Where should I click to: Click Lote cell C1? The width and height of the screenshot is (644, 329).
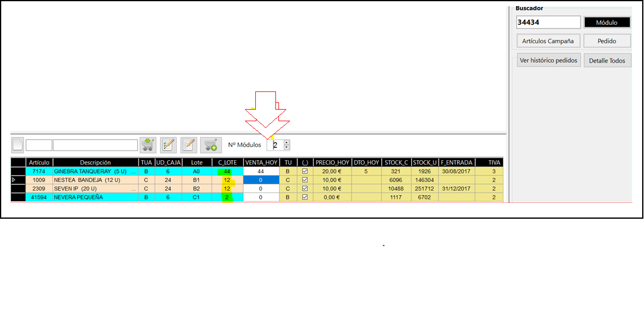[x=197, y=197]
